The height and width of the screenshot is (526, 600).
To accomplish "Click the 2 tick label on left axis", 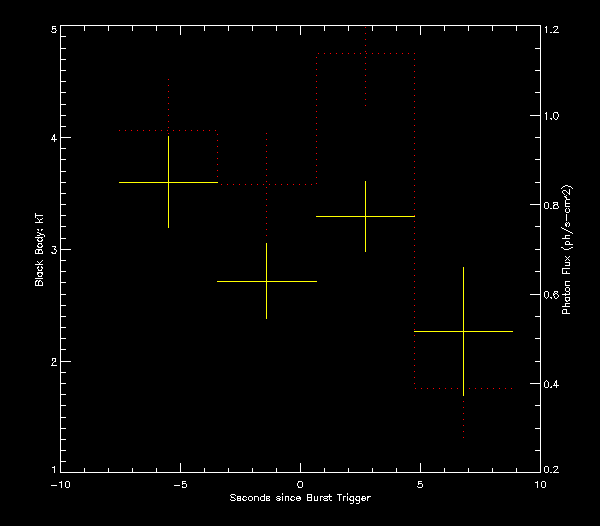I will point(52,361).
